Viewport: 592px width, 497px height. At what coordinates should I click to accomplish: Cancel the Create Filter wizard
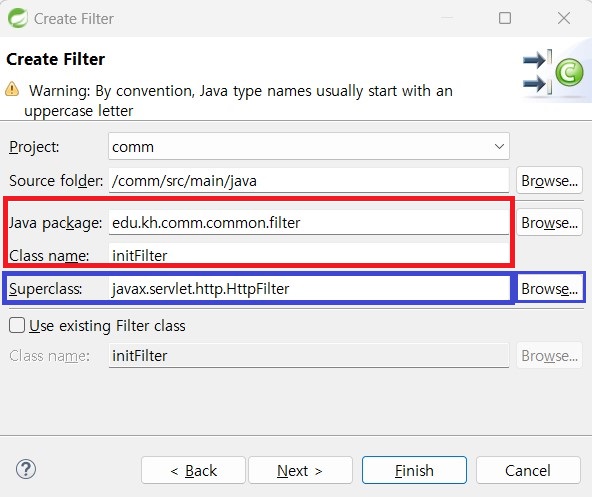click(528, 470)
